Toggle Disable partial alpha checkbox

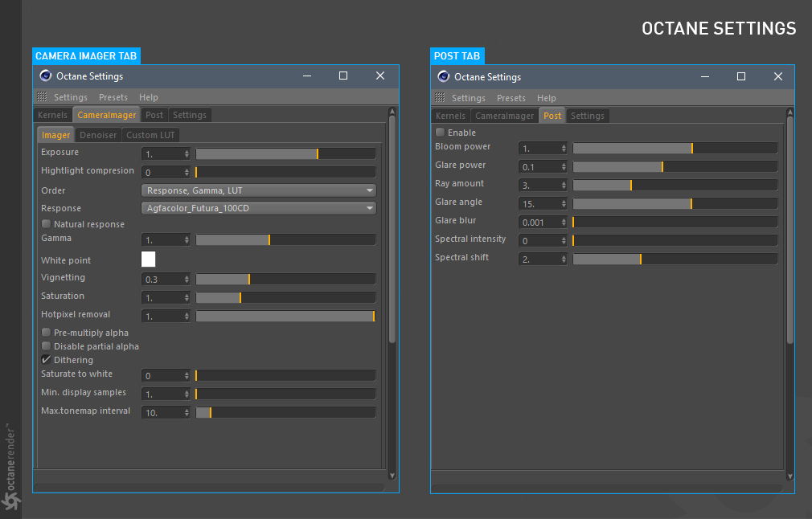(46, 346)
